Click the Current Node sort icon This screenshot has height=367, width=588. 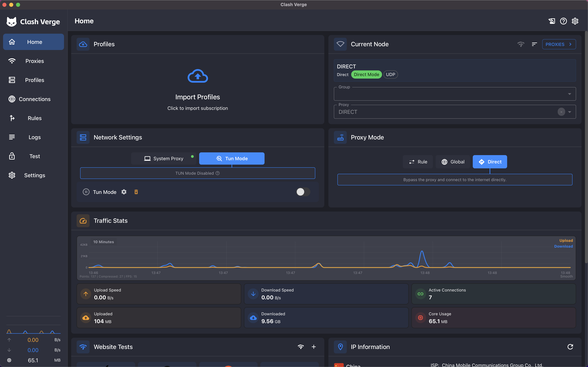pyautogui.click(x=534, y=44)
